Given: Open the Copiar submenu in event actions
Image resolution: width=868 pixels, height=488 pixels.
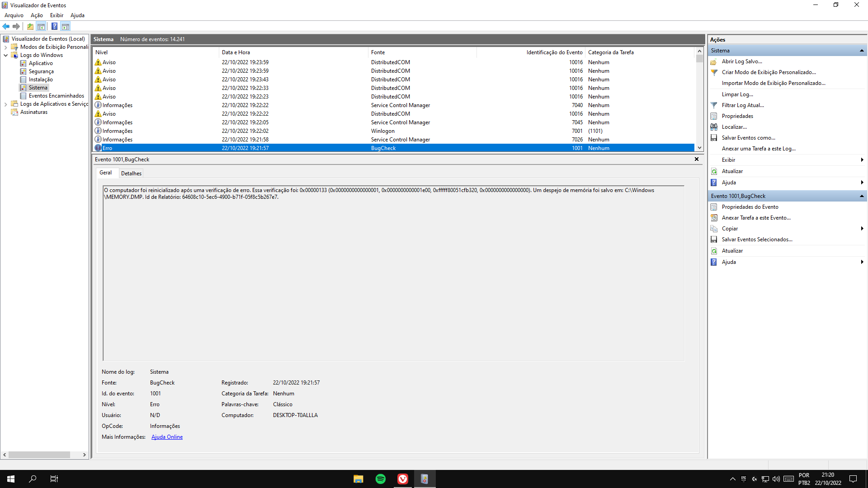Looking at the screenshot, I should pos(787,229).
